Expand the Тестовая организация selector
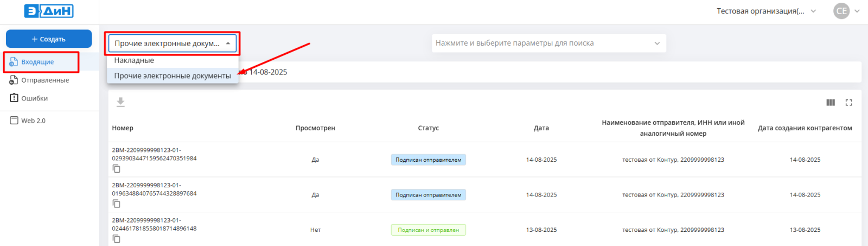The height and width of the screenshot is (246, 868). [765, 11]
